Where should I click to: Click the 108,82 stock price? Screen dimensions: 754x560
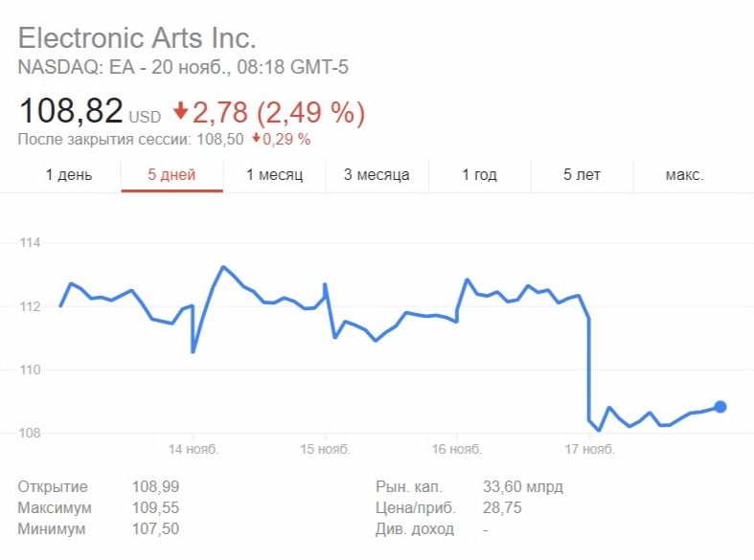pos(71,111)
